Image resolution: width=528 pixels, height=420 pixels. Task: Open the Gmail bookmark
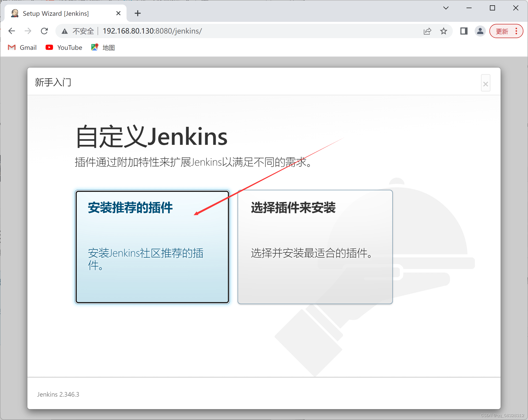[22, 48]
